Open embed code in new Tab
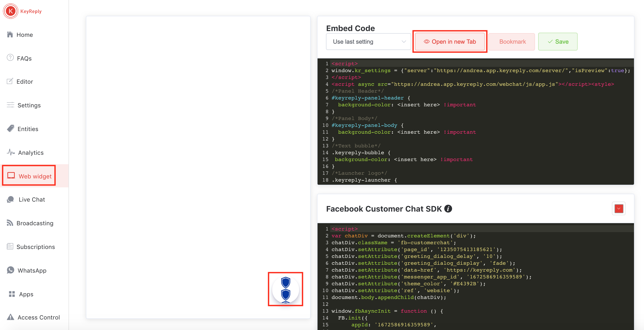Image resolution: width=644 pixels, height=330 pixels. click(450, 42)
